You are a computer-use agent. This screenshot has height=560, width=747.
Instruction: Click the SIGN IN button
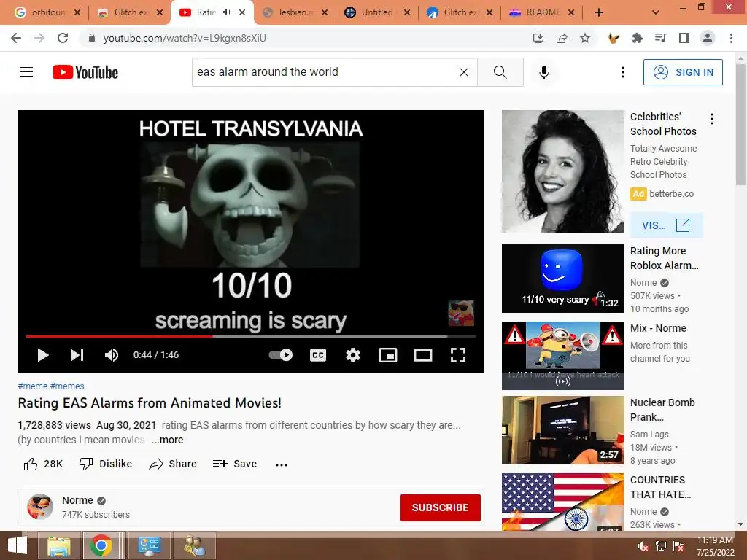click(683, 72)
